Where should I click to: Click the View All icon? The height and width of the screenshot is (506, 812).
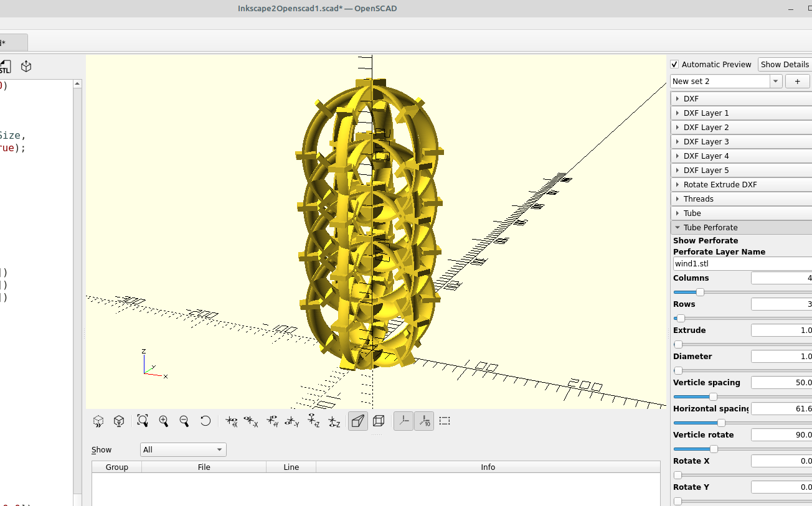coord(143,421)
